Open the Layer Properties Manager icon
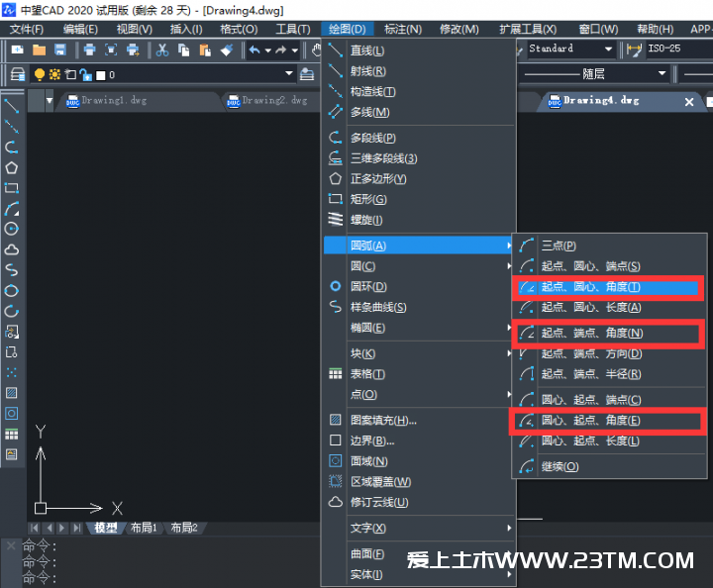Screen dimensions: 713x588 click(x=18, y=74)
